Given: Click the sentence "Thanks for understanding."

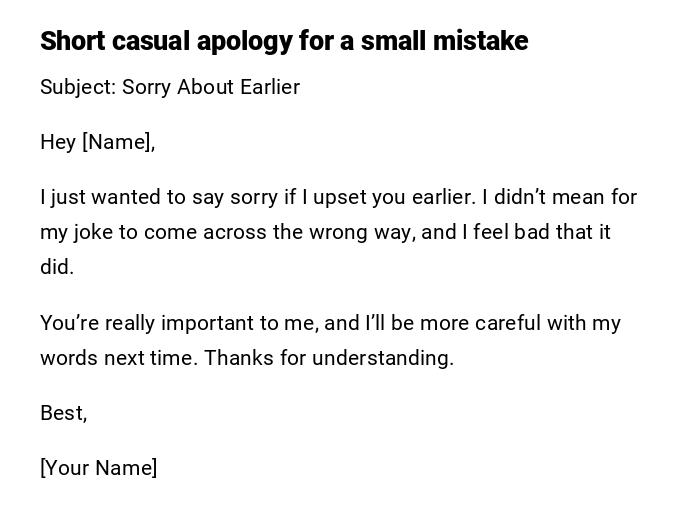Looking at the screenshot, I should [329, 358].
